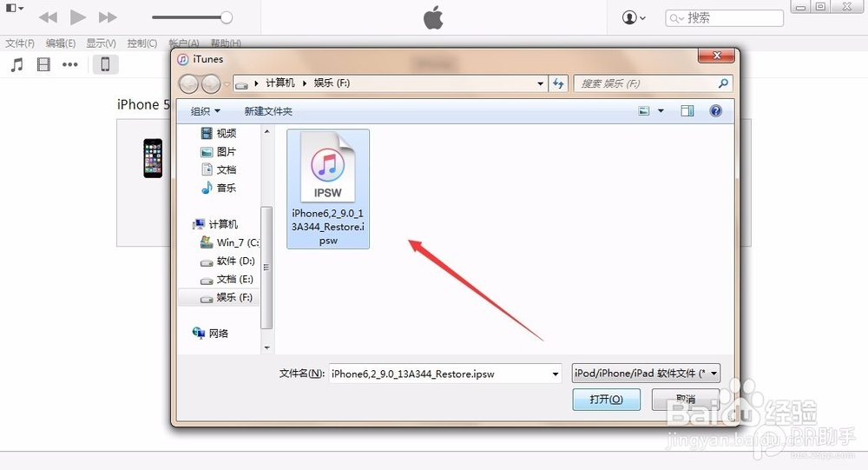Click the dialog search magnifier icon
The height and width of the screenshot is (470, 868).
723,83
